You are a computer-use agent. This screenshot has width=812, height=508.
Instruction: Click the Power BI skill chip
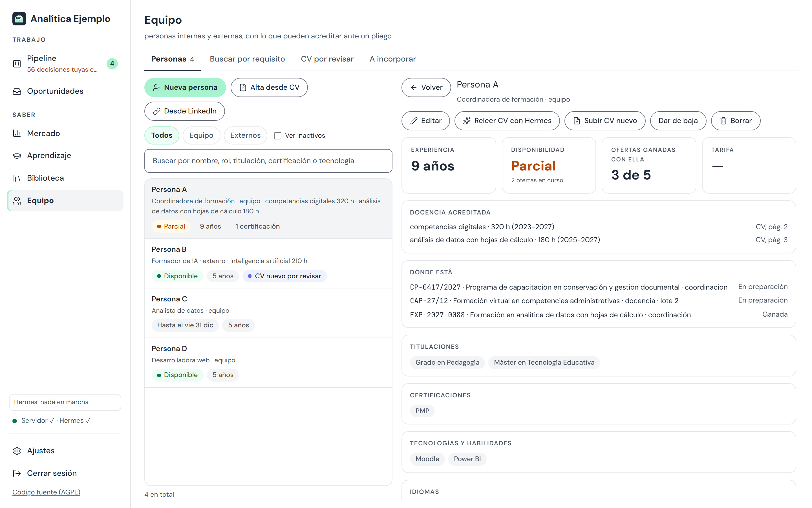(x=467, y=459)
